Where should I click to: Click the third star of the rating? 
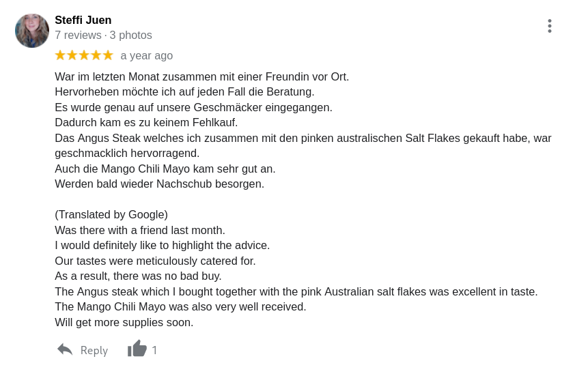84,55
